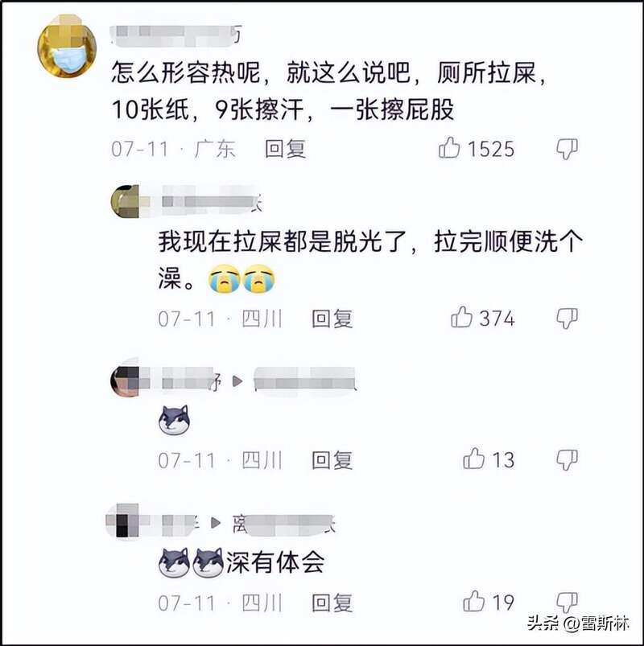Dislike the single husky emoji reply

click(x=567, y=459)
